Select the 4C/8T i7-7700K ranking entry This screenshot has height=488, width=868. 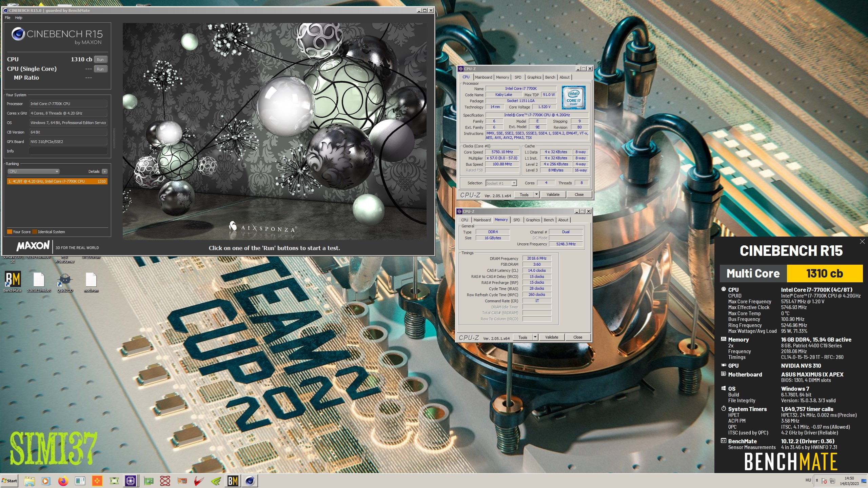click(57, 181)
